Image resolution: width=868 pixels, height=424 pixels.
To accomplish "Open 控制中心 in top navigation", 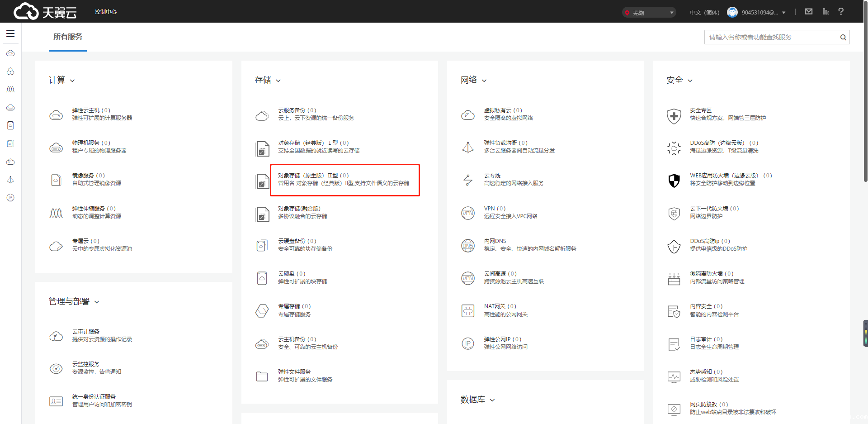I will [x=106, y=12].
